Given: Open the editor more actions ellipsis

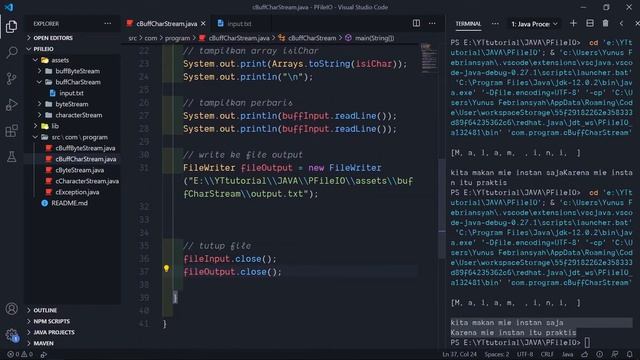Looking at the screenshot, I should point(432,23).
